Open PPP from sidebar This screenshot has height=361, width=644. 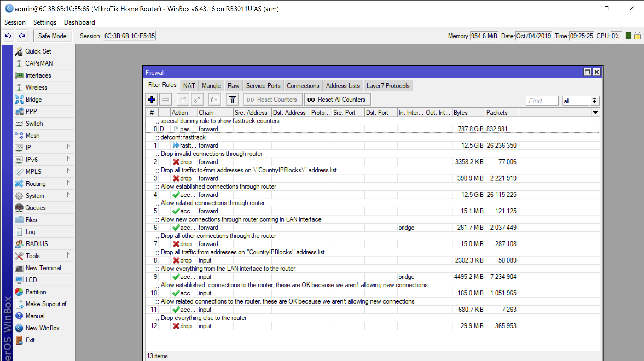tap(44, 112)
